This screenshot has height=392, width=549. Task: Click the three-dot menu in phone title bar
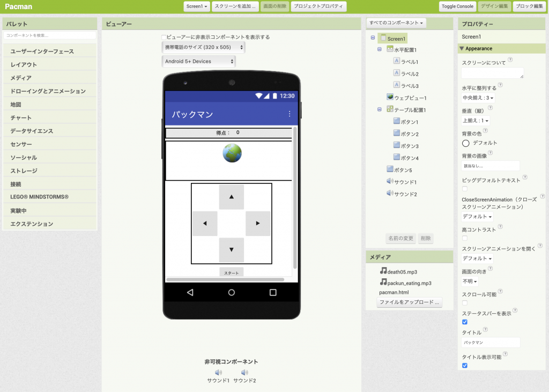coord(290,114)
